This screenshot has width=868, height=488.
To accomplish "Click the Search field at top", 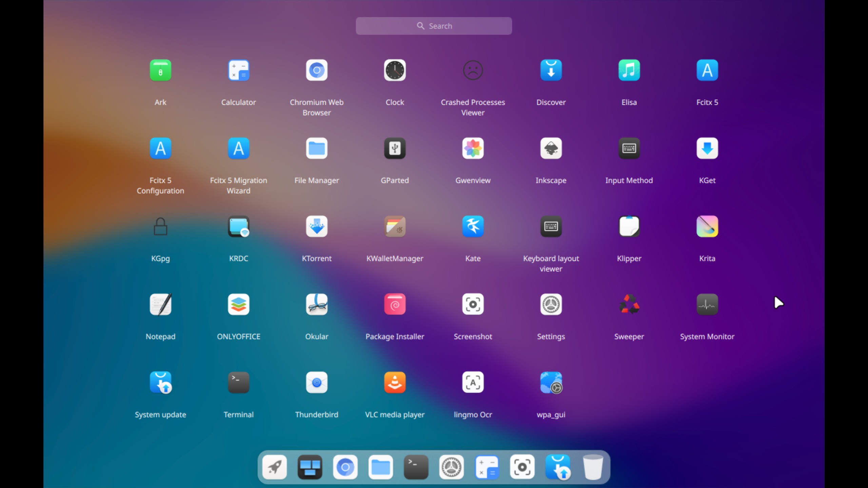I will pos(434,26).
